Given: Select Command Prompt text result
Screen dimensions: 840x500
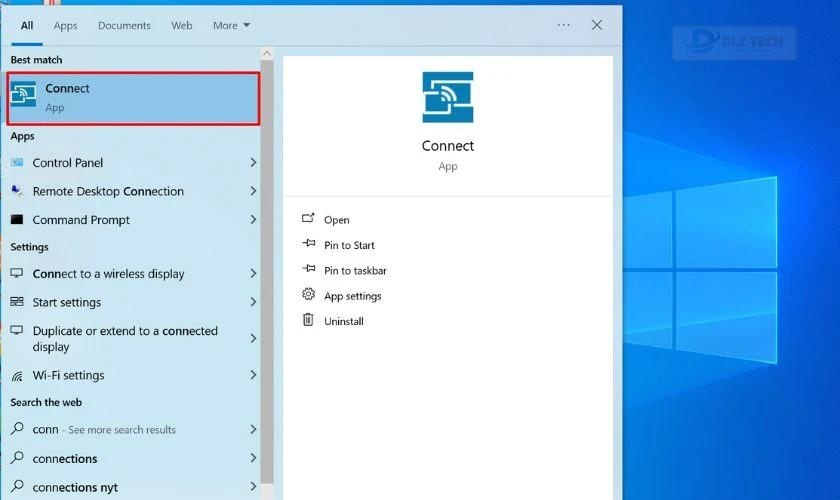Looking at the screenshot, I should click(81, 220).
